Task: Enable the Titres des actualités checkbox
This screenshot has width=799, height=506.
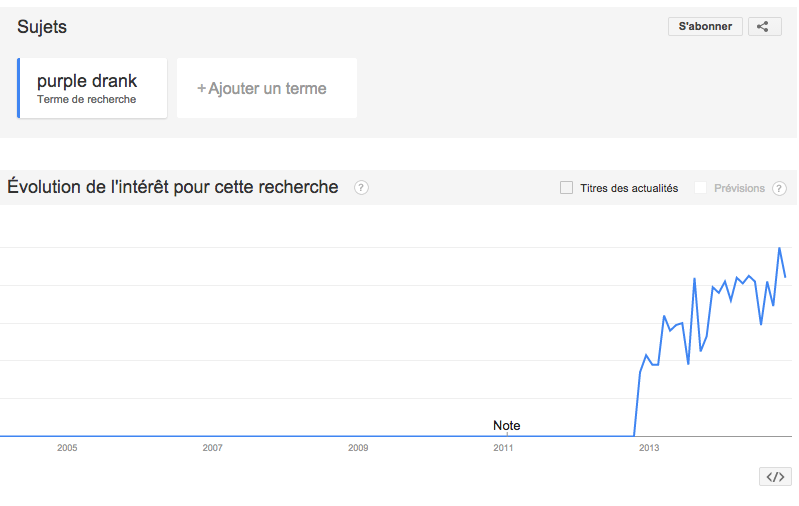Action: coord(567,188)
